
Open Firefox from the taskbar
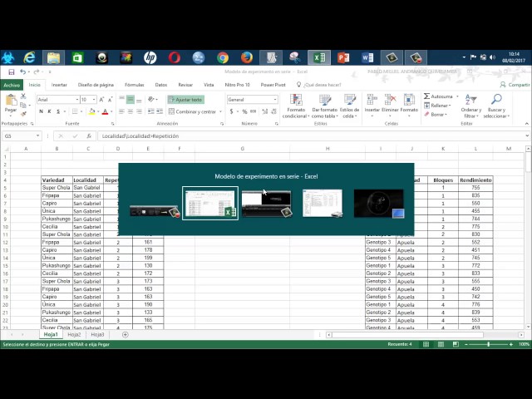pyautogui.click(x=247, y=57)
